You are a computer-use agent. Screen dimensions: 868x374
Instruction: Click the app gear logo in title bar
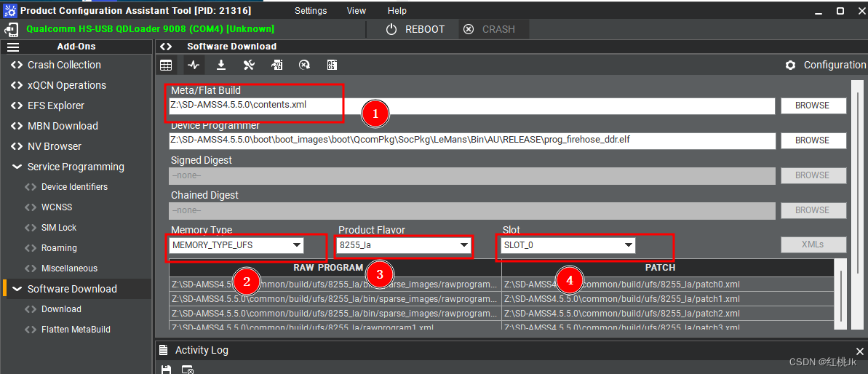10,10
